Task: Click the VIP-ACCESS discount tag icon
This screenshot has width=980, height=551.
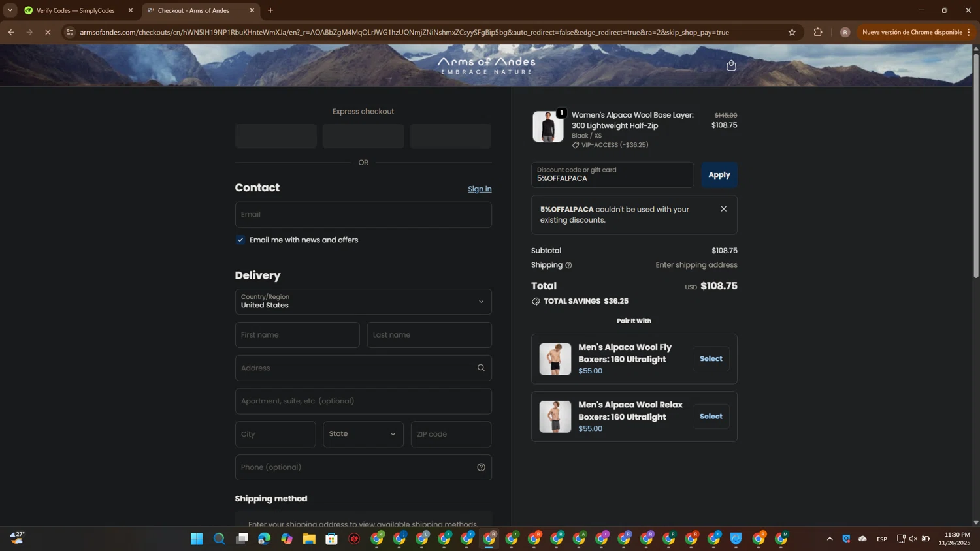Action: 576,145
